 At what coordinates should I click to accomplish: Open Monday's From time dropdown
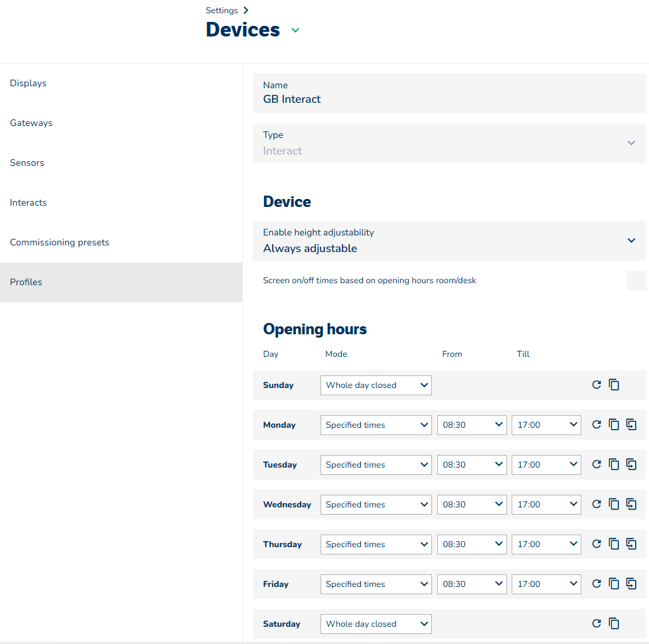coord(472,425)
